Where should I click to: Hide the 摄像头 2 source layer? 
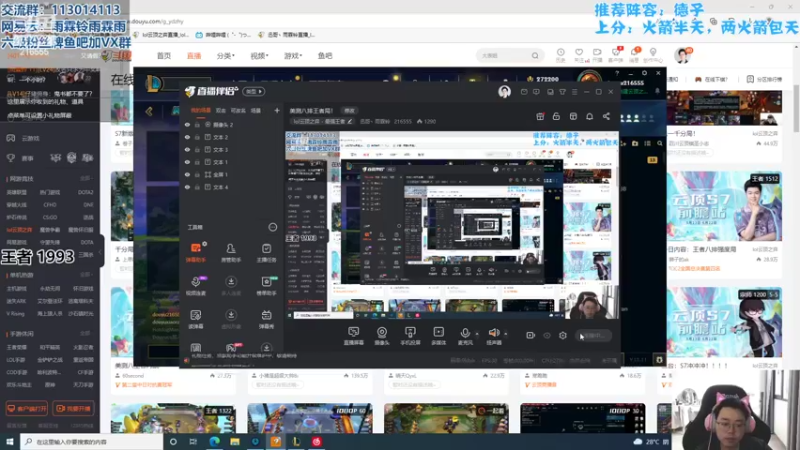pyautogui.click(x=187, y=125)
